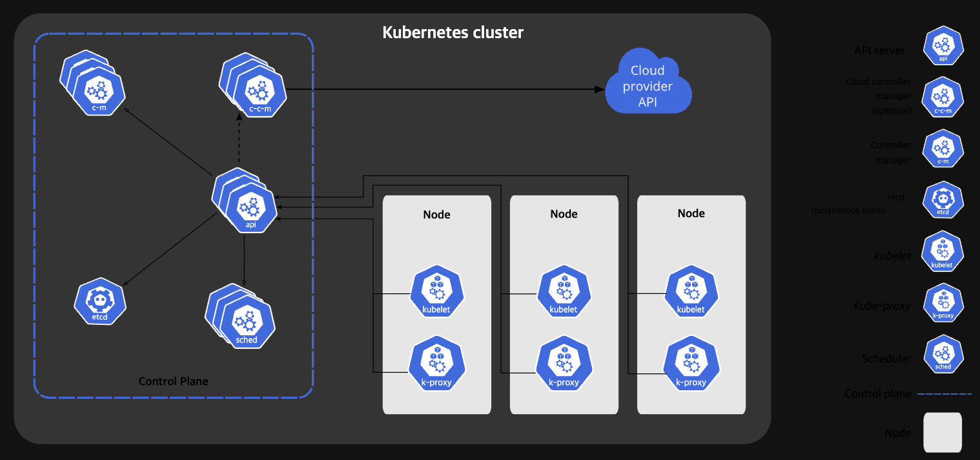980x460 pixels.
Task: Click the italic 'kubelet' legend text
Action: 892,256
